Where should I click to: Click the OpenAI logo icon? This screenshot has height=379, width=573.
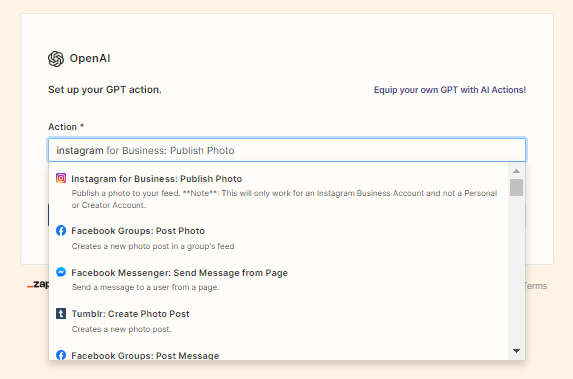pos(56,59)
